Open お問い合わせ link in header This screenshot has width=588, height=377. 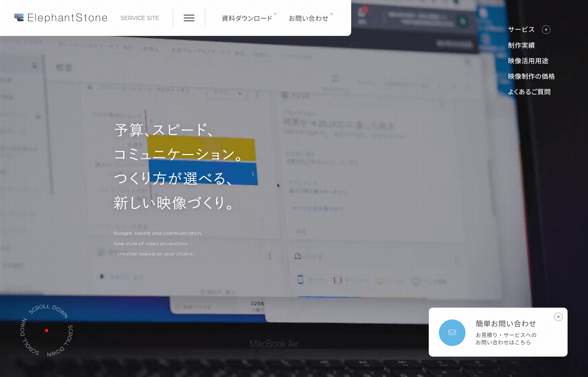click(x=308, y=18)
